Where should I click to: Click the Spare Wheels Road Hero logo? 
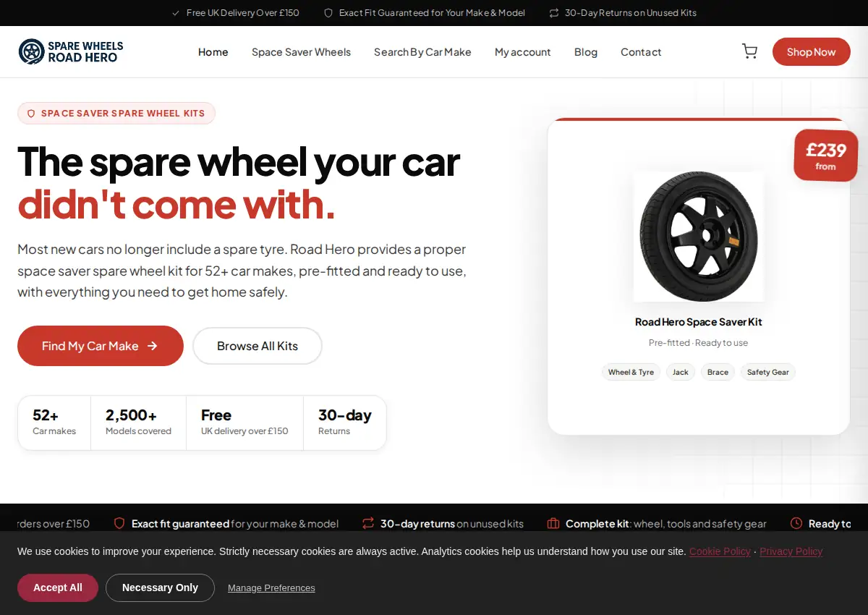(x=71, y=51)
